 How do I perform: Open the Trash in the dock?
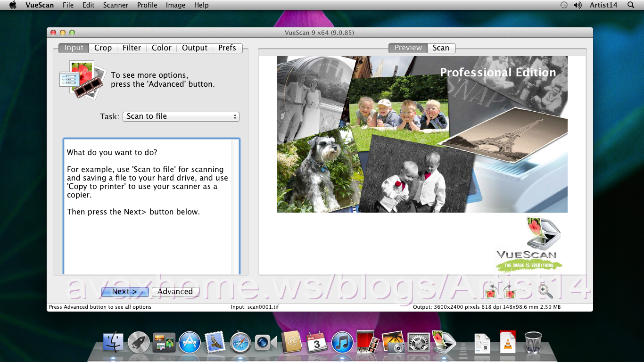coord(533,343)
